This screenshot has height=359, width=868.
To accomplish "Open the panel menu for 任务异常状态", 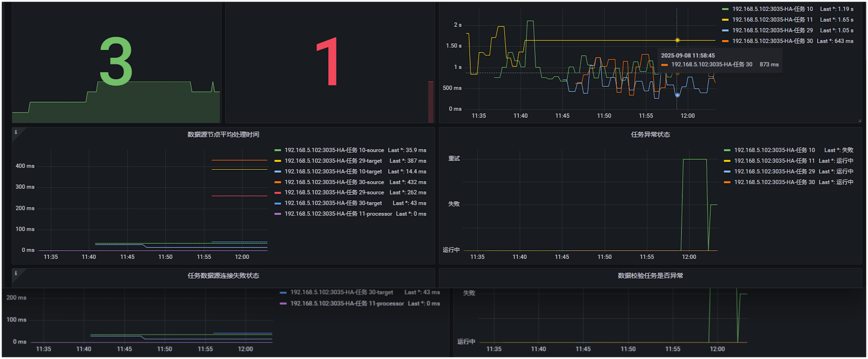I will pyautogui.click(x=650, y=134).
